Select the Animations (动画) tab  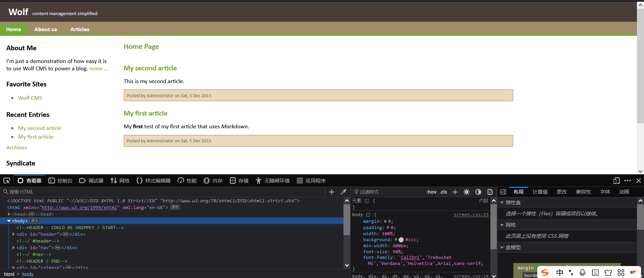(624, 192)
